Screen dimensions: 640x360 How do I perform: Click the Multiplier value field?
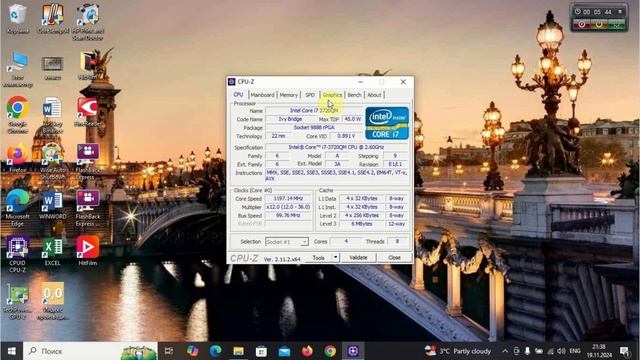click(289, 207)
